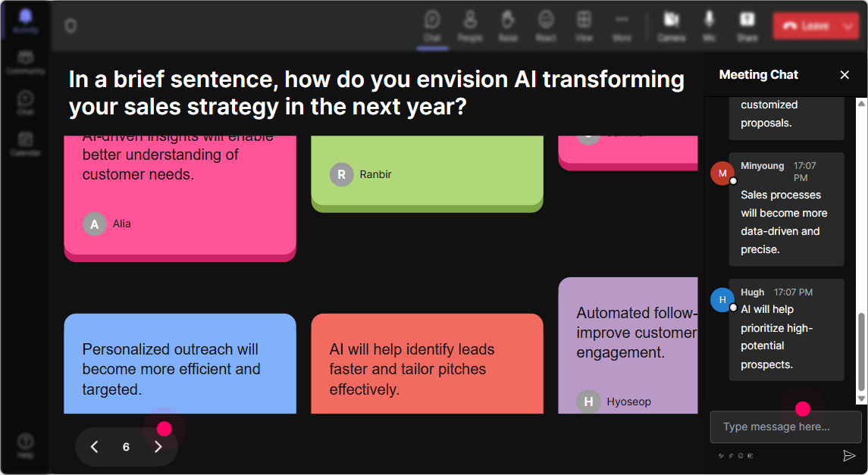This screenshot has width=868, height=475.
Task: Expand the Leave button dropdown arrow
Action: [849, 26]
